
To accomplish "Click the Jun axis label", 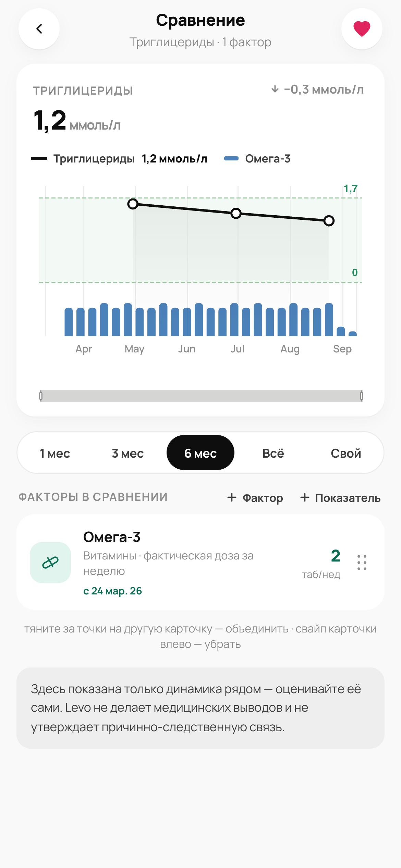I will click(x=187, y=349).
